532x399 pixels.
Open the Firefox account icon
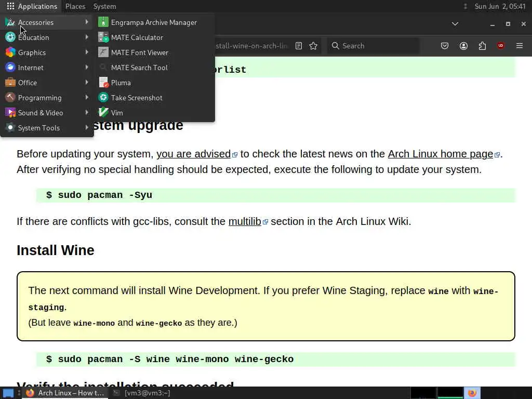[463, 46]
